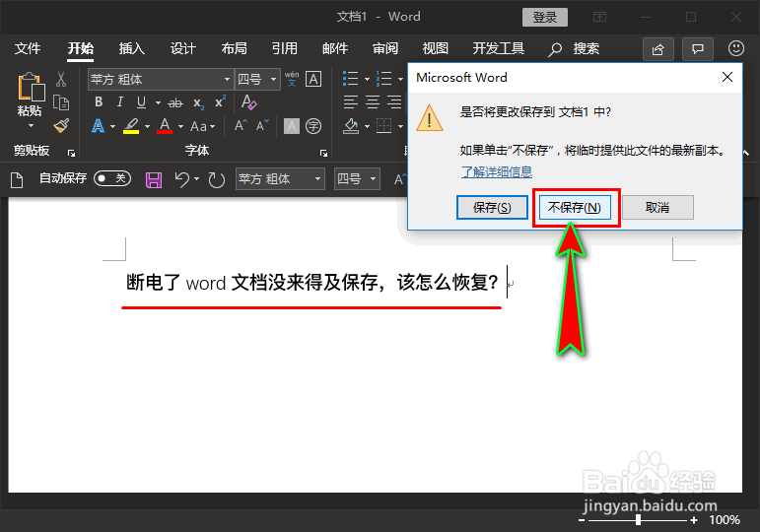Apply the Text Effects blue A icon

coord(98,126)
